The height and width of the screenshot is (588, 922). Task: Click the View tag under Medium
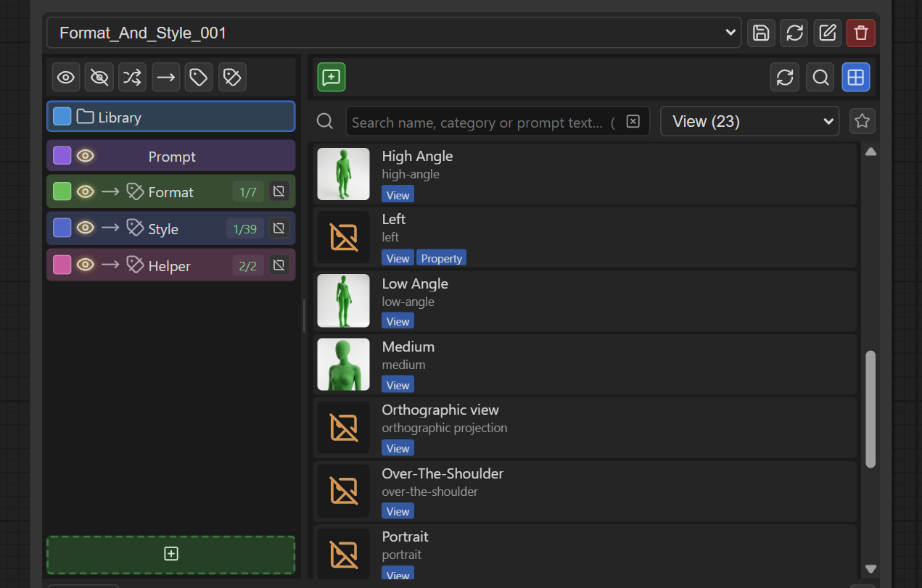coord(398,385)
